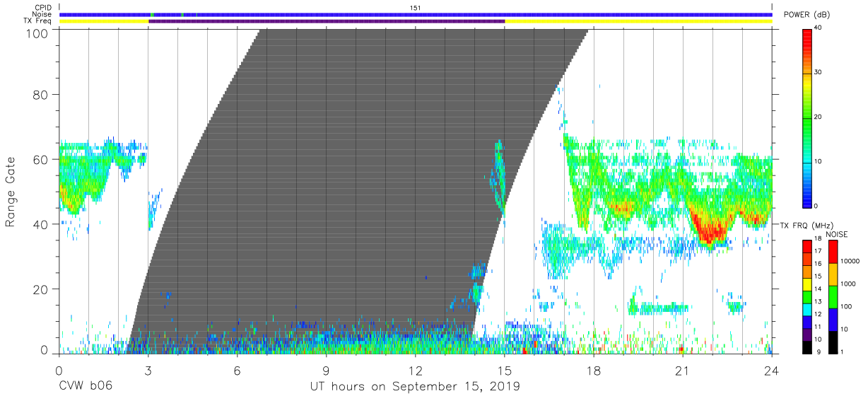Click the 20 label on power colorbar
The height and width of the screenshot is (401, 868).
[x=818, y=117]
